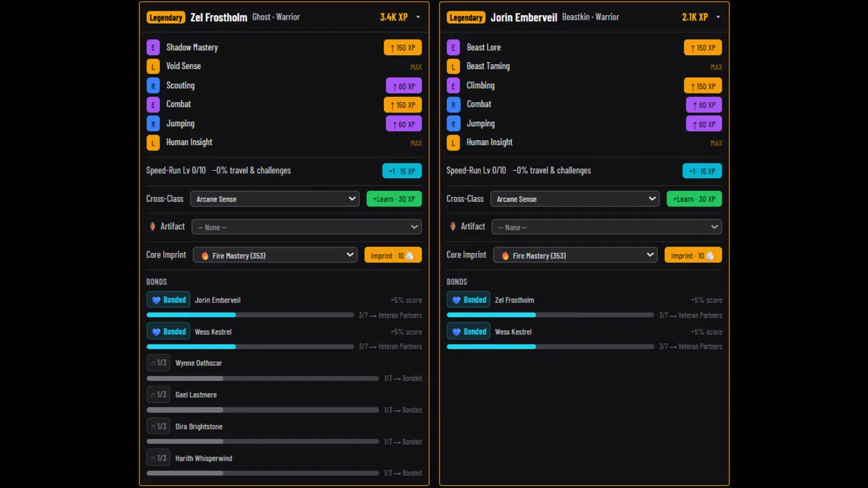Select Gael Lastmere bond name
This screenshot has width=868, height=488.
(196, 395)
